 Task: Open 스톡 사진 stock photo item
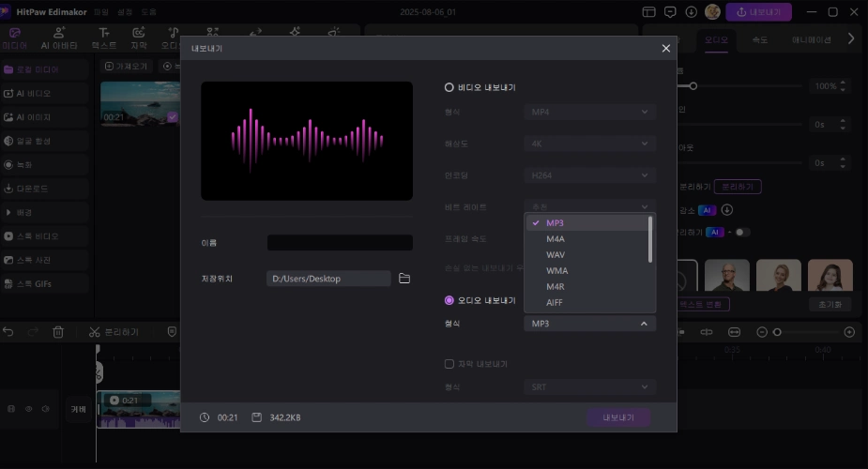(x=44, y=260)
